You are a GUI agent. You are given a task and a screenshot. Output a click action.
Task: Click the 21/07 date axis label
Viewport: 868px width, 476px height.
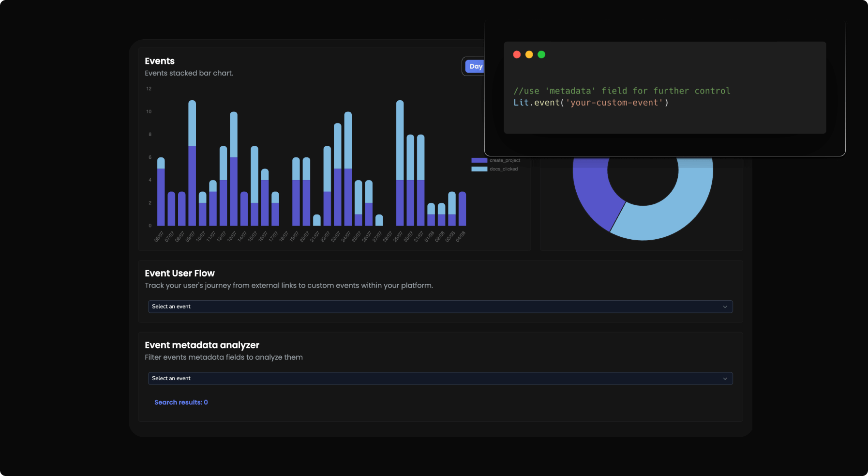[x=315, y=236]
